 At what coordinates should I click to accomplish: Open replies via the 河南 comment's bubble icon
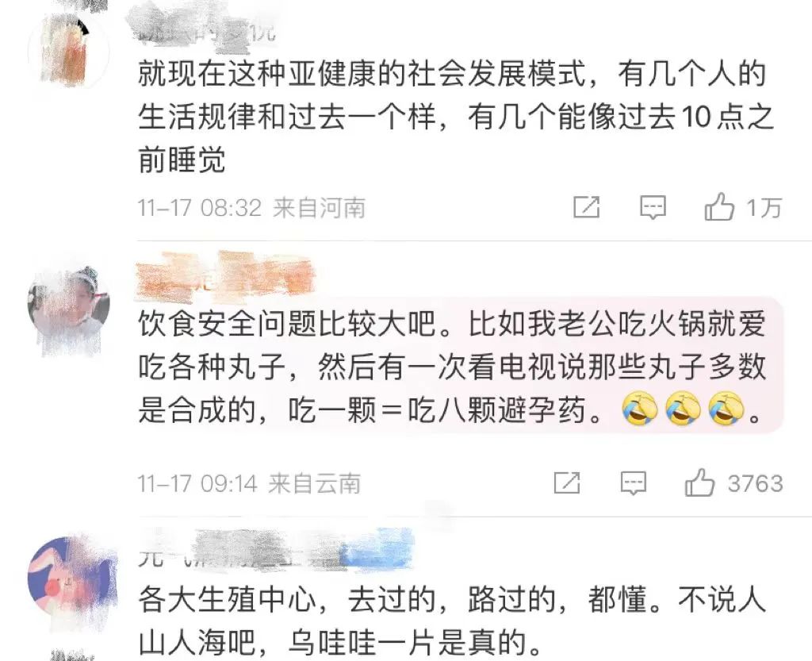pos(653,208)
